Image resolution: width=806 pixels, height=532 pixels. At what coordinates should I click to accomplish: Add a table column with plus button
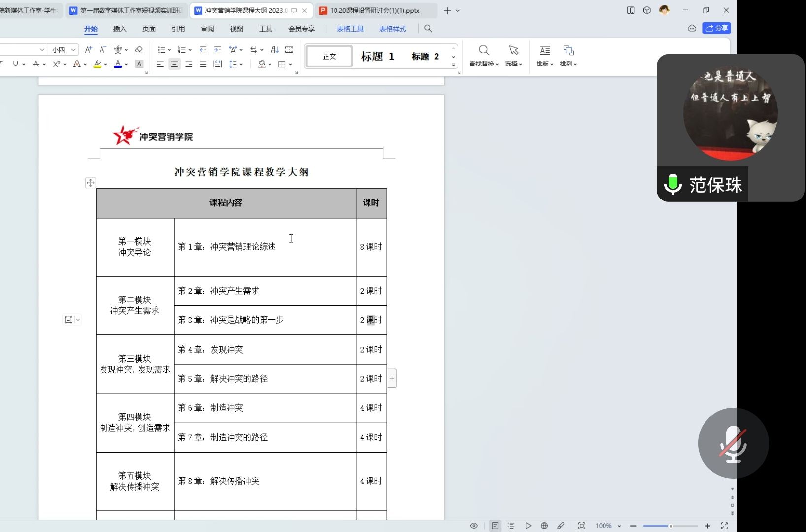[392, 378]
